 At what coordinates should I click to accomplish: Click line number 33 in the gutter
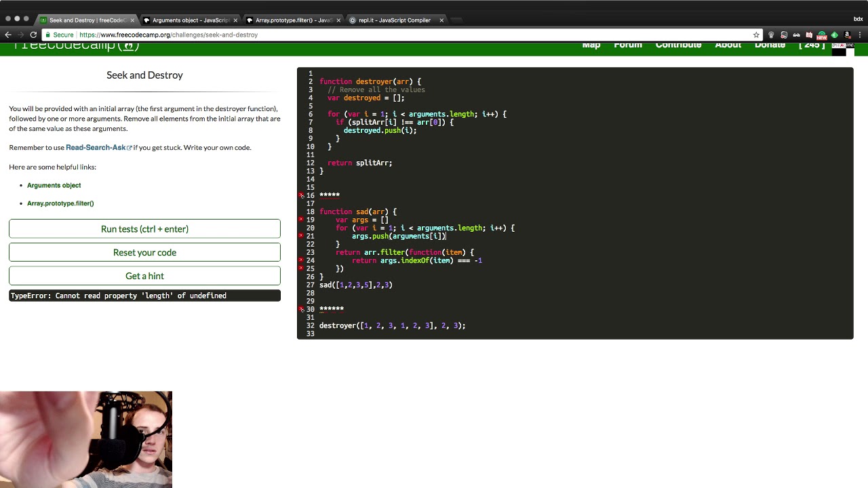pyautogui.click(x=310, y=333)
